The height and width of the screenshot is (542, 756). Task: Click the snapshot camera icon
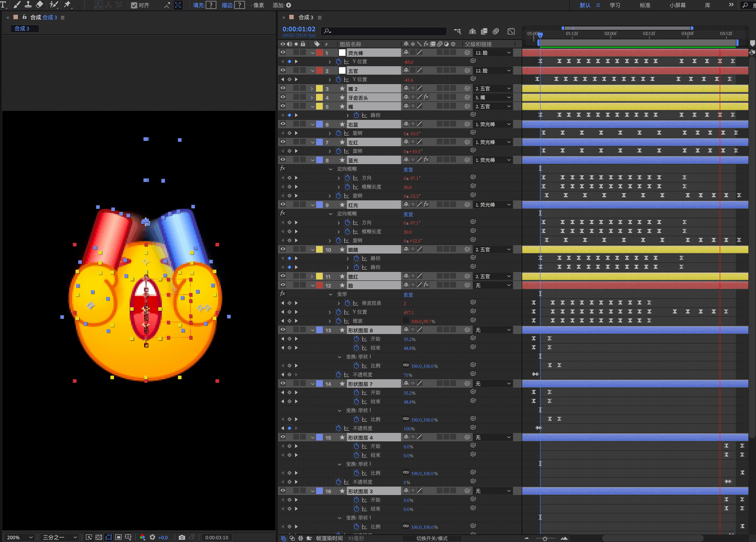182,537
